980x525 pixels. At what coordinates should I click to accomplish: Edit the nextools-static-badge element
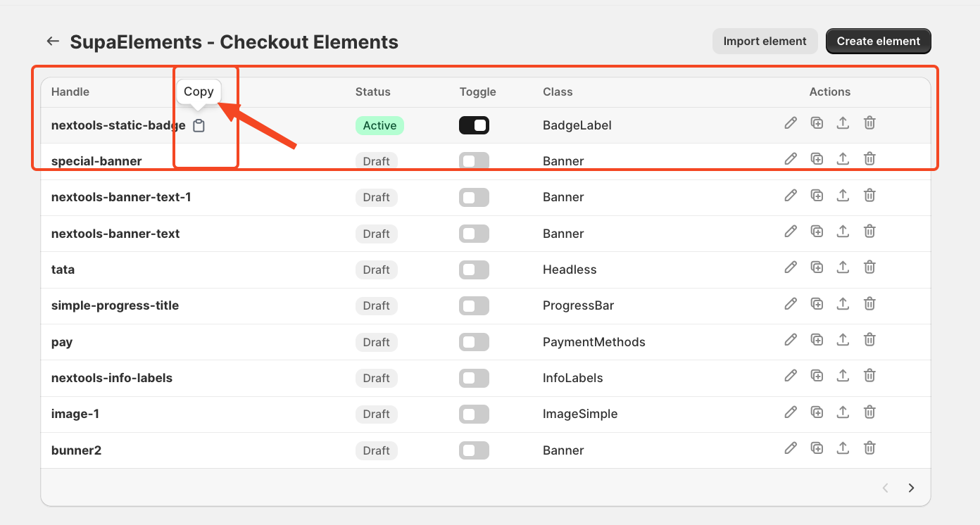click(791, 123)
